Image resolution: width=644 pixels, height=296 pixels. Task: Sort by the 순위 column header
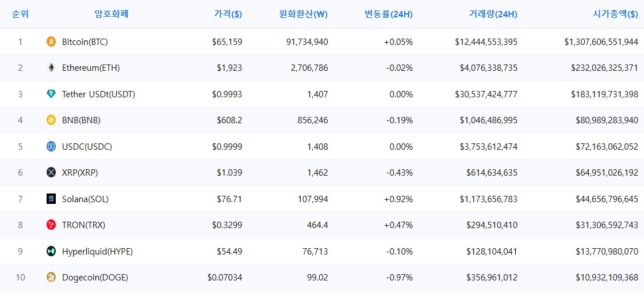click(21, 14)
